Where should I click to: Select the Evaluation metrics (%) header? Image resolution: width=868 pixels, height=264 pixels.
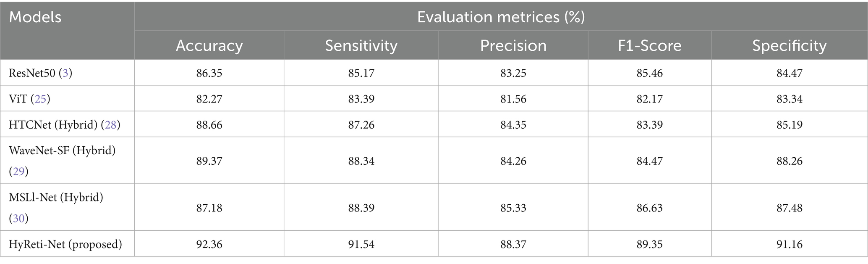click(501, 17)
